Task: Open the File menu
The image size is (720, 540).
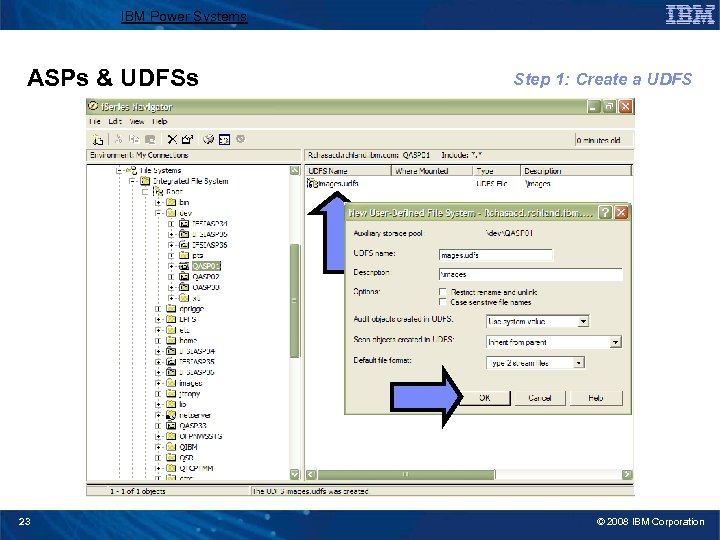Action: 95,121
